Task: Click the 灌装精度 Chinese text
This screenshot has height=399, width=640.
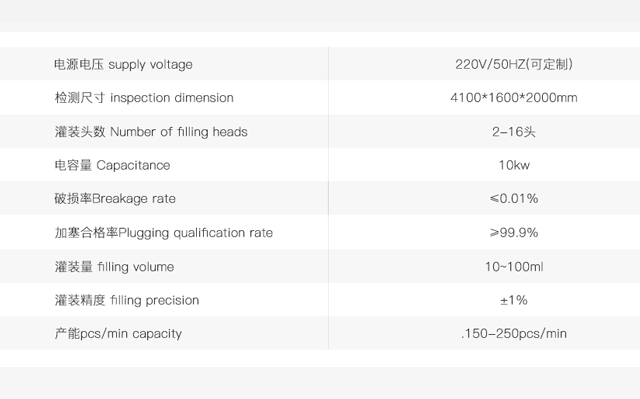Action: 80,300
